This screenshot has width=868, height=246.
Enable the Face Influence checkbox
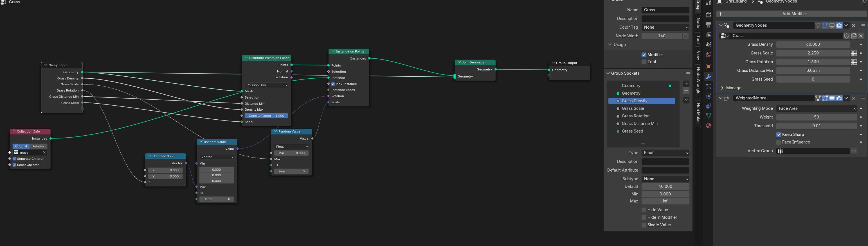pyautogui.click(x=779, y=142)
